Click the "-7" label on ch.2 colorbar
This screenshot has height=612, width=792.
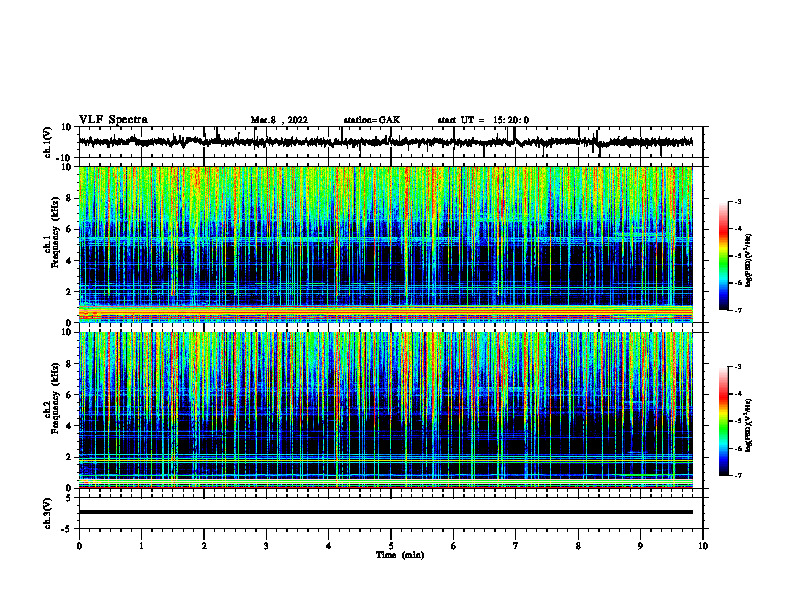tap(737, 475)
